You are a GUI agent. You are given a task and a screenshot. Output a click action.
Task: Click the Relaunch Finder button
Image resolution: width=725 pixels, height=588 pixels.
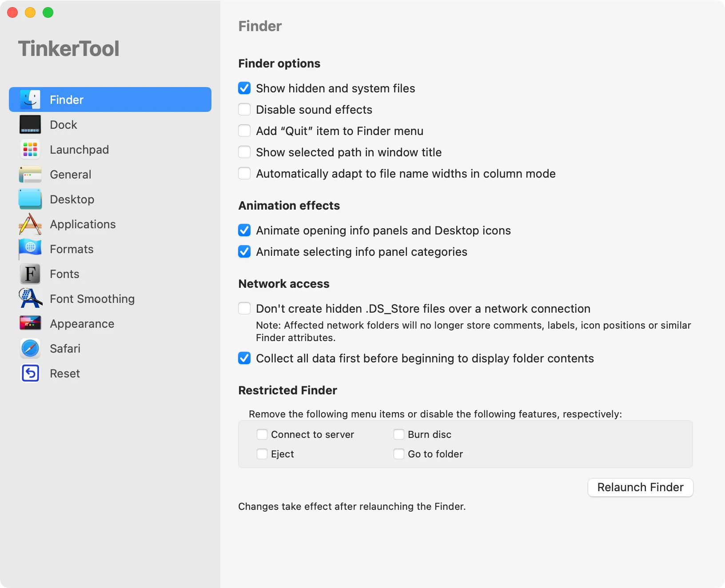pyautogui.click(x=640, y=487)
